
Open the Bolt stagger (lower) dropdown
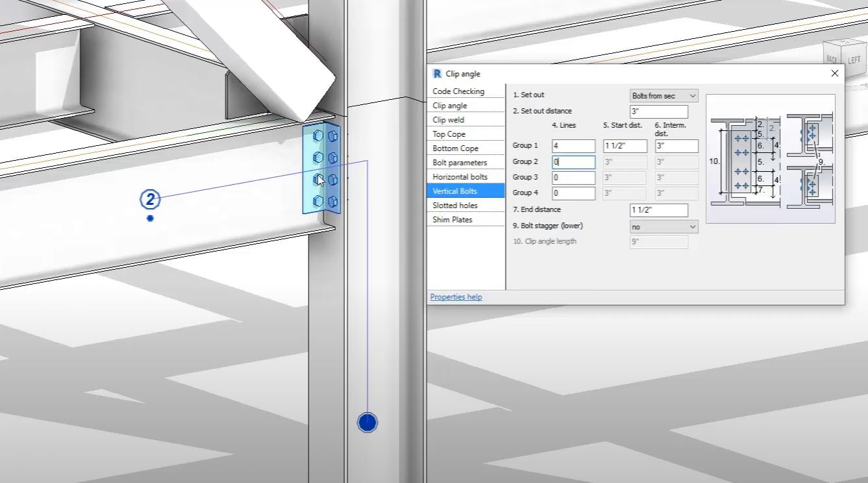[x=663, y=226]
